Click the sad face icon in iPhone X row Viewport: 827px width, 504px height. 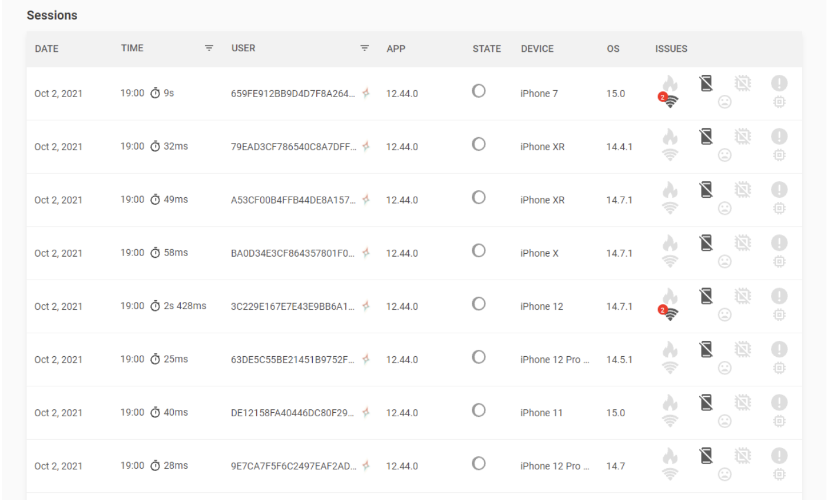point(725,261)
